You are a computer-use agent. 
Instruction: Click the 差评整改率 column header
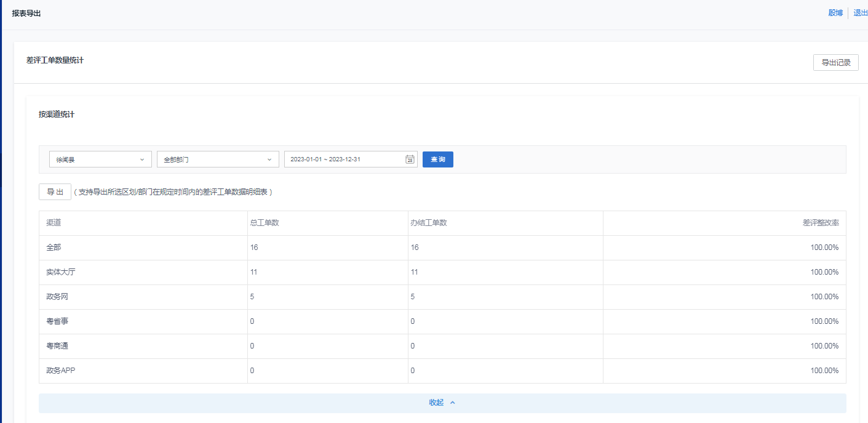tap(820, 223)
